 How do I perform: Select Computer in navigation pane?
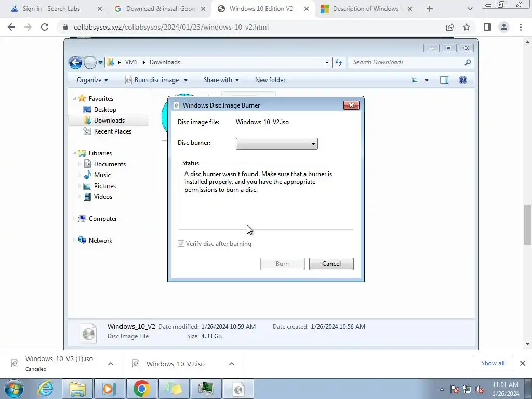click(103, 219)
